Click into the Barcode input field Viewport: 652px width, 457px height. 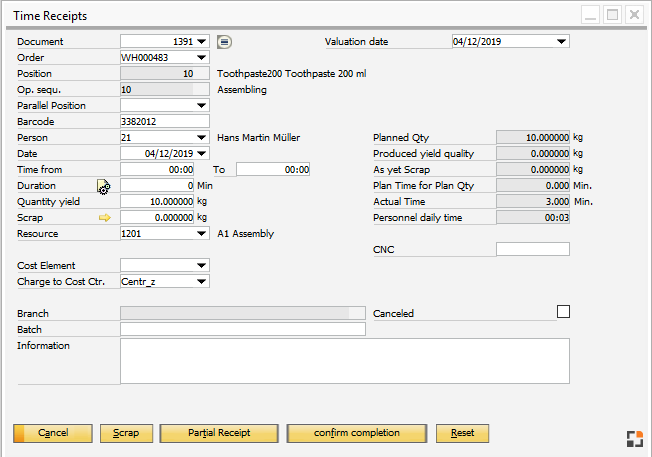click(x=164, y=122)
